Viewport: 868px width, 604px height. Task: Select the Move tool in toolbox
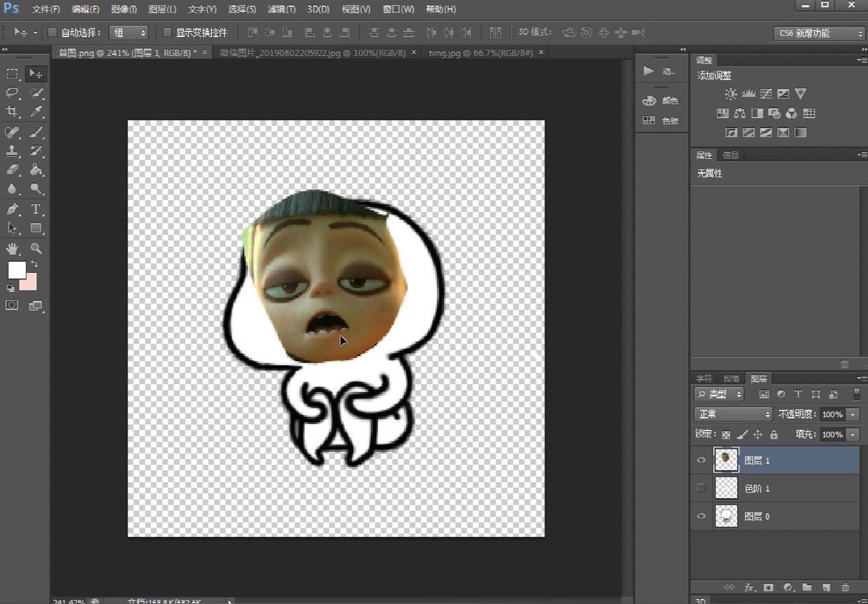pyautogui.click(x=36, y=74)
